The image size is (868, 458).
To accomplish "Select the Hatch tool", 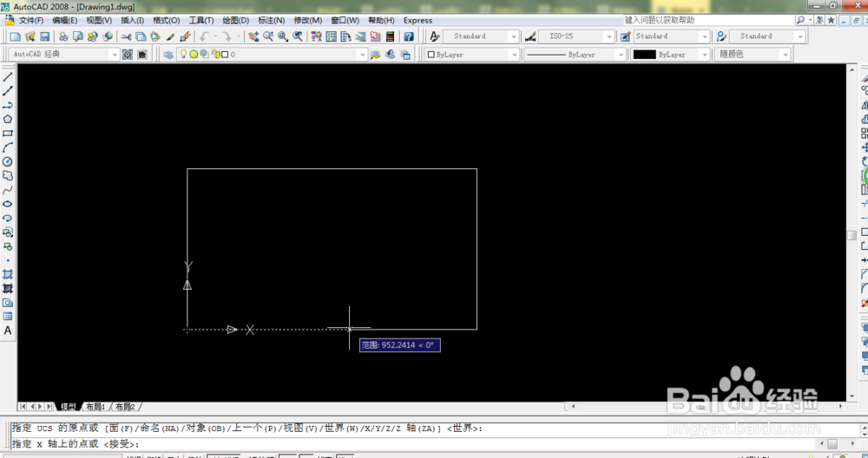I will click(x=8, y=274).
